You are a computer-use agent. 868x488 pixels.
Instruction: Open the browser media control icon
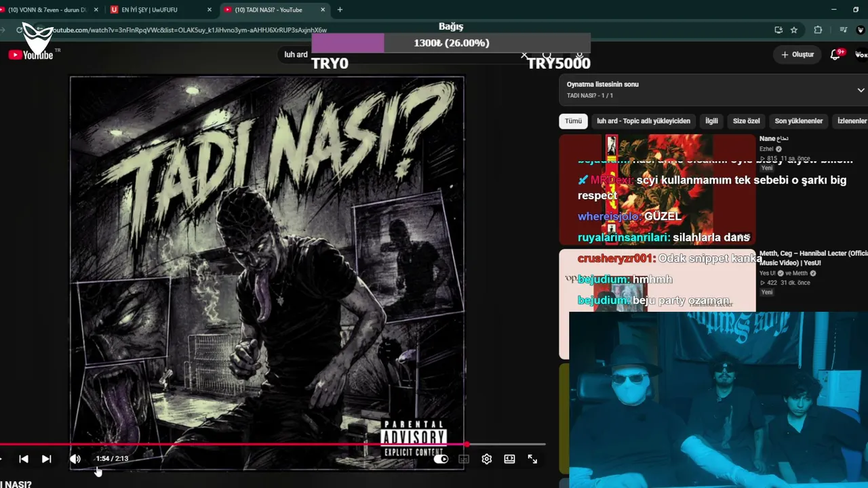point(843,30)
